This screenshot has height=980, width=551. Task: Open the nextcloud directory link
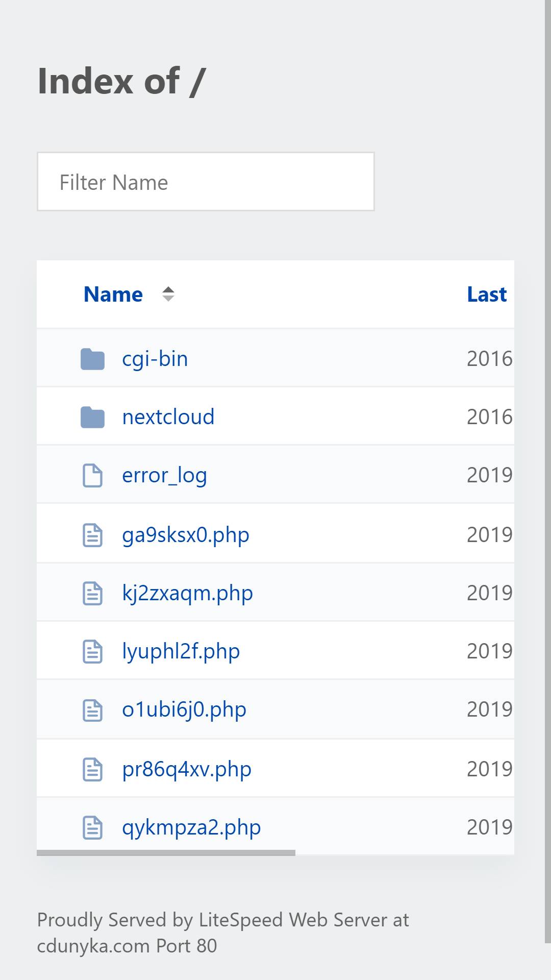pos(168,417)
